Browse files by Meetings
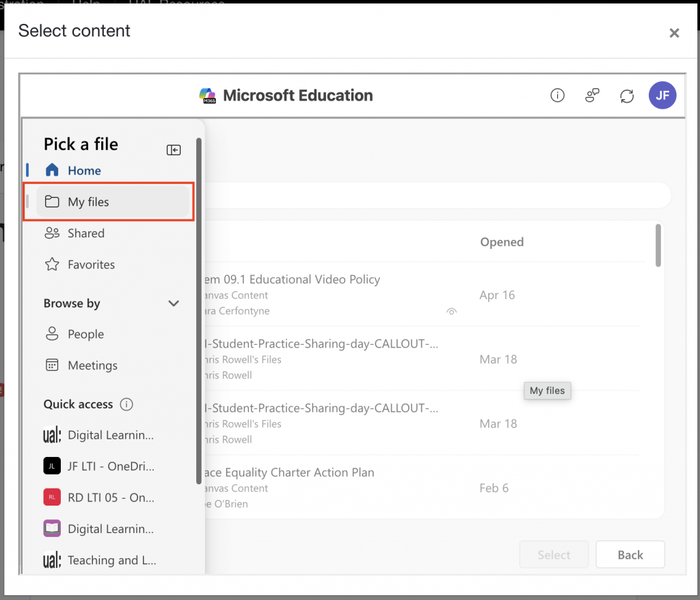 [x=92, y=366]
